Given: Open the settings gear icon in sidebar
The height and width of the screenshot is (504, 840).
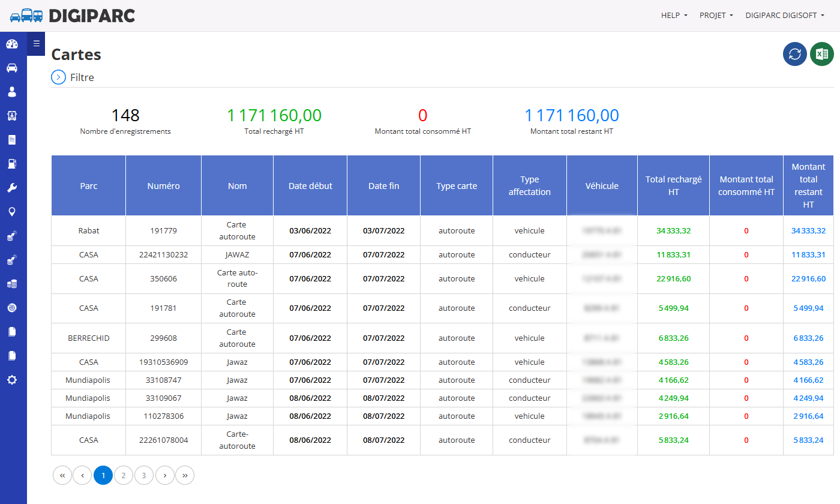Looking at the screenshot, I should [x=12, y=380].
